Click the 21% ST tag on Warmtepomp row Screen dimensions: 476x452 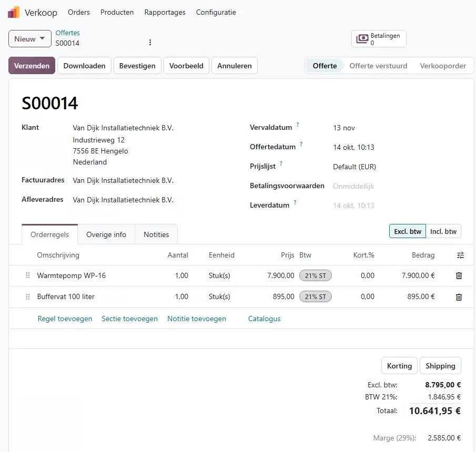(316, 275)
